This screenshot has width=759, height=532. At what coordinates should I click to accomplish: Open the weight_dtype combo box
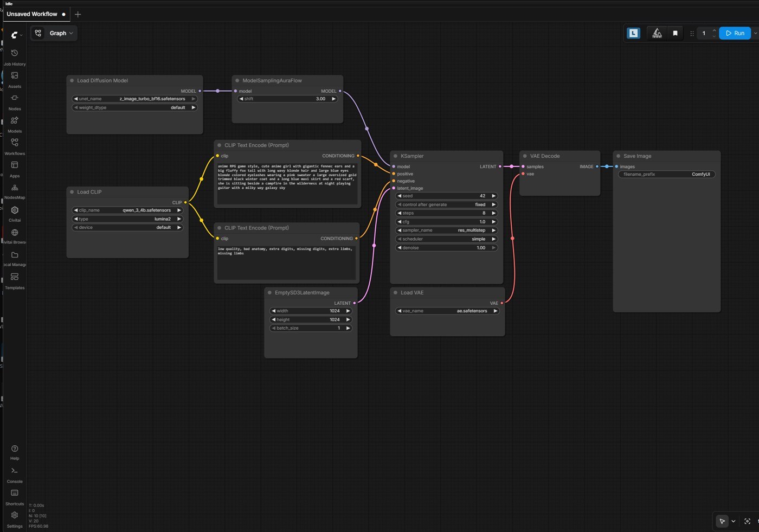tap(134, 107)
